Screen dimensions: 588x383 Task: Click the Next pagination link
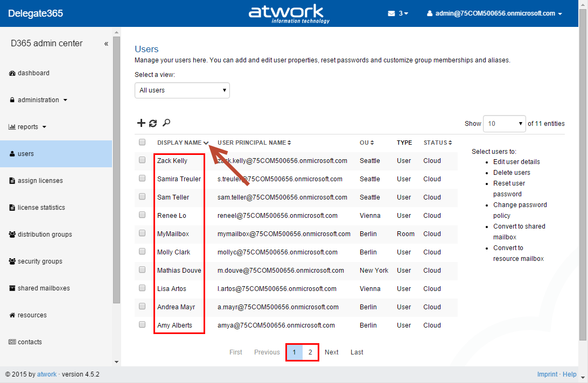tap(332, 352)
